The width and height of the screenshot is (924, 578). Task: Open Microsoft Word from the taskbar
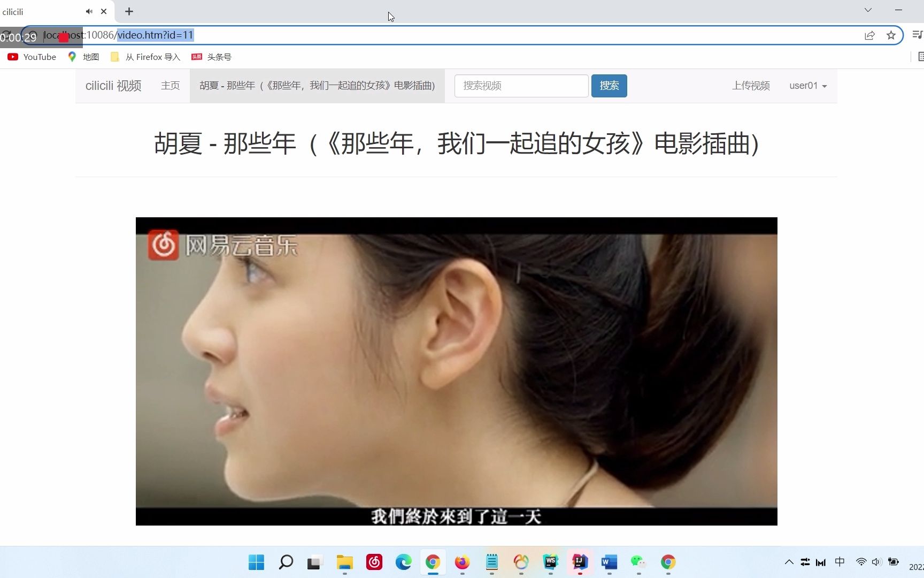coord(610,562)
